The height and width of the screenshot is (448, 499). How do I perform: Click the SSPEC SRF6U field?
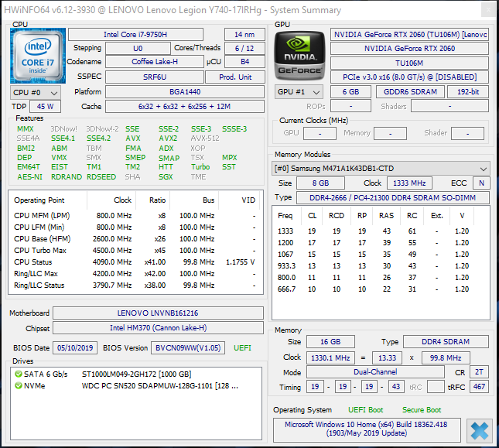click(155, 77)
